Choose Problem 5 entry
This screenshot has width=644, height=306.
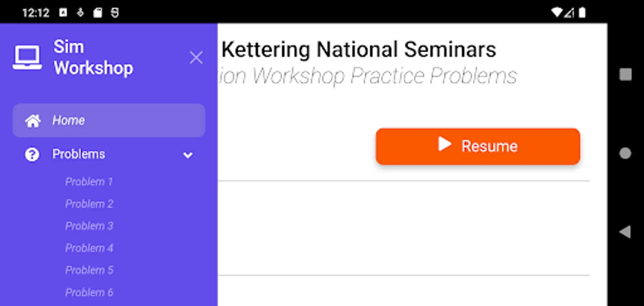click(x=89, y=270)
